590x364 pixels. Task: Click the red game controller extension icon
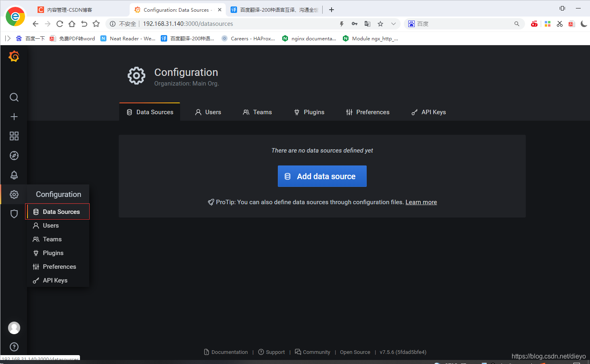coord(534,24)
